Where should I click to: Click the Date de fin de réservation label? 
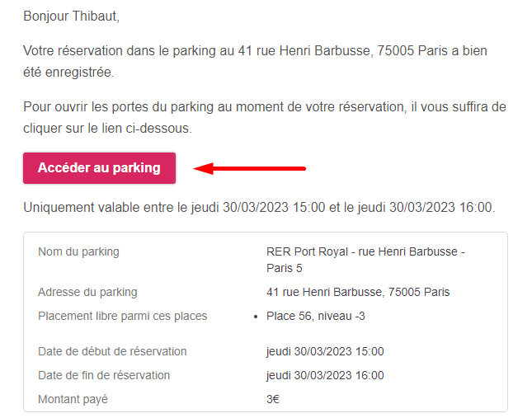tap(104, 376)
